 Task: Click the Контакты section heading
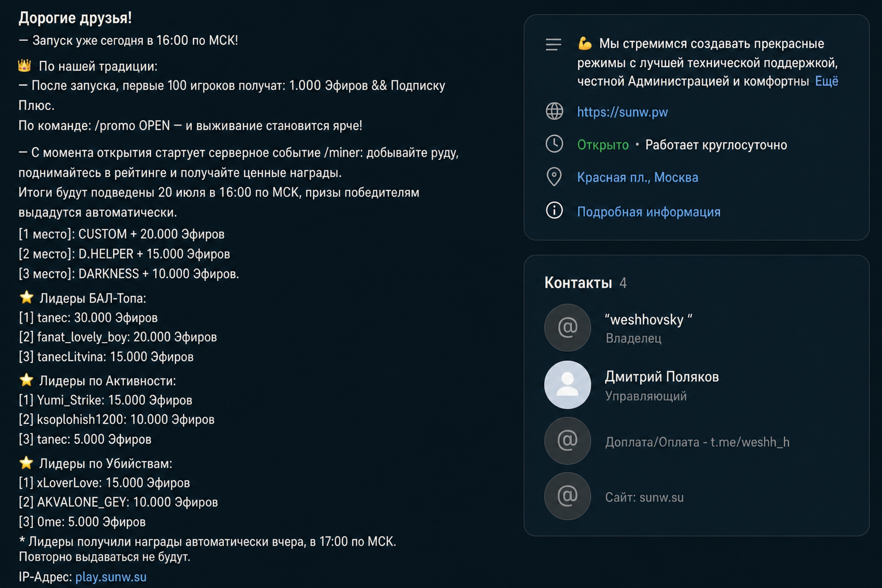(578, 283)
